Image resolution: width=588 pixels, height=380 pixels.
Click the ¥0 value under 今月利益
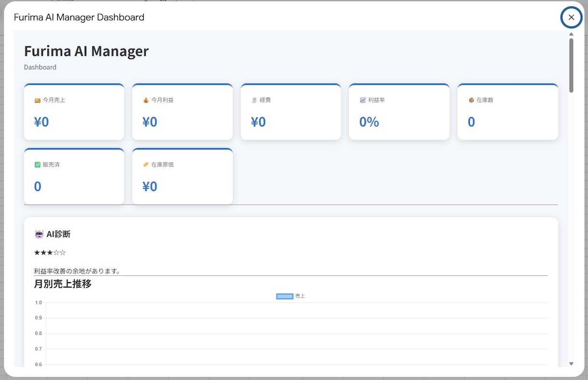click(x=150, y=122)
